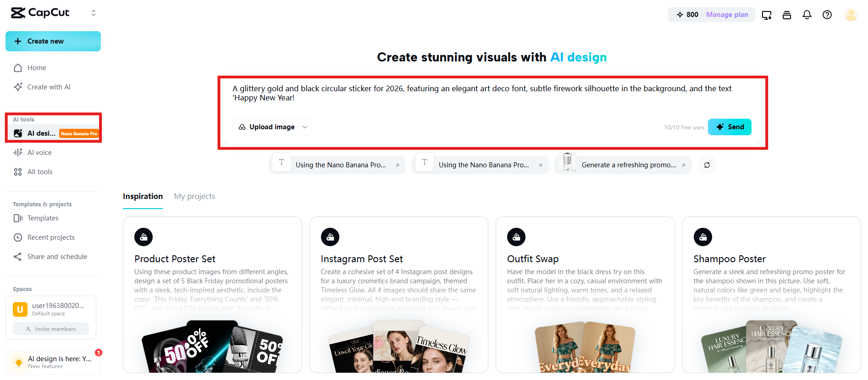
Task: Refresh the prompt suggestions
Action: point(707,165)
